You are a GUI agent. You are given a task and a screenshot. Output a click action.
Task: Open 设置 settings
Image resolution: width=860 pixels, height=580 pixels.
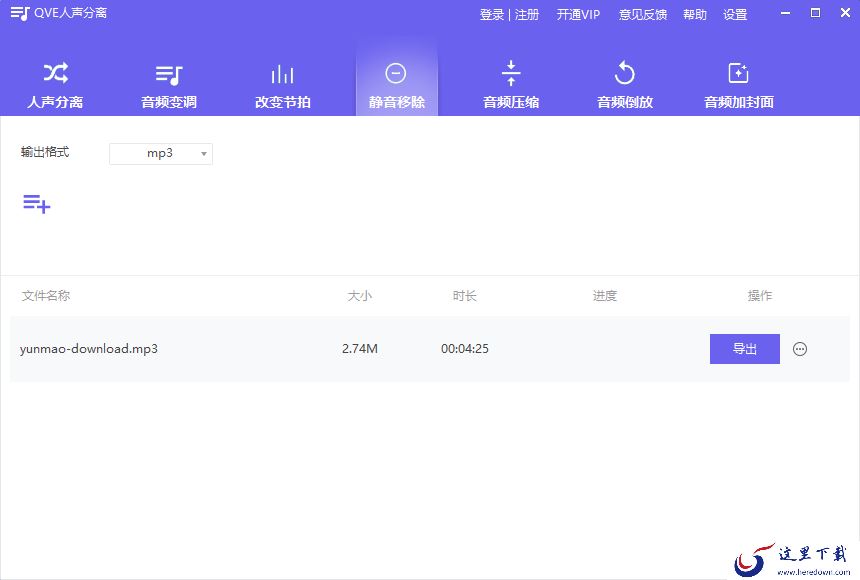(x=735, y=15)
